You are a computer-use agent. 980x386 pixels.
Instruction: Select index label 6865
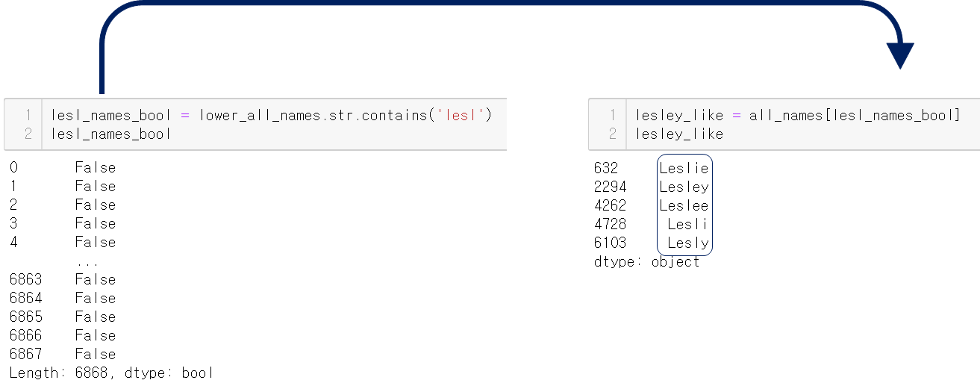coord(26,317)
